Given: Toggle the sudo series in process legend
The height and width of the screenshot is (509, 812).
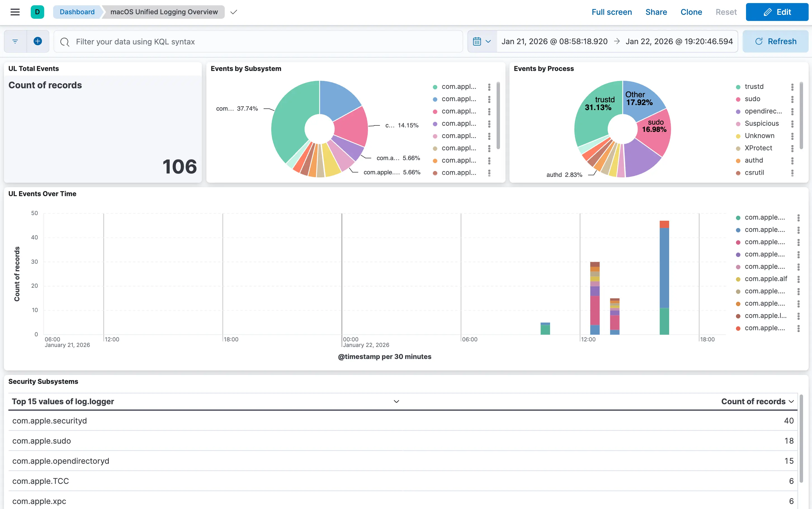Looking at the screenshot, I should (752, 99).
